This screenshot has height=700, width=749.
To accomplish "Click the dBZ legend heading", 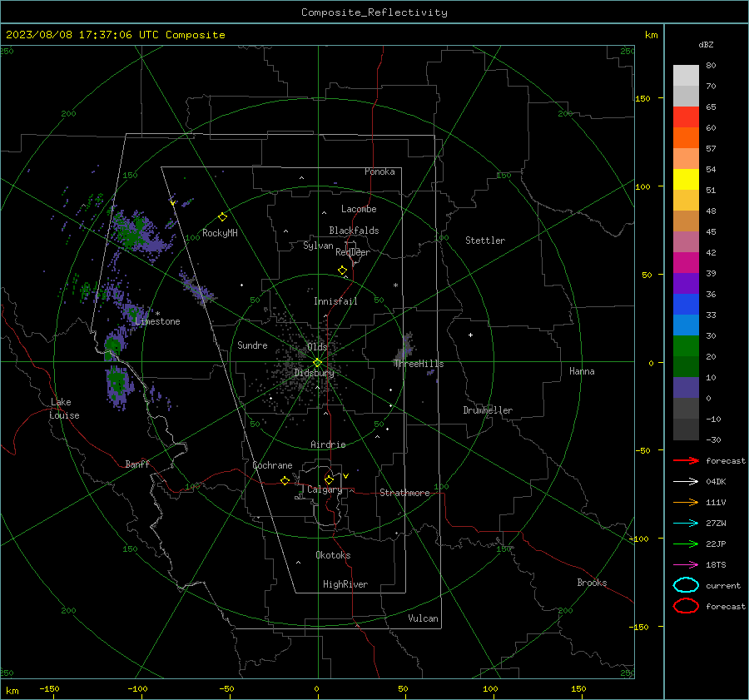I will click(706, 44).
